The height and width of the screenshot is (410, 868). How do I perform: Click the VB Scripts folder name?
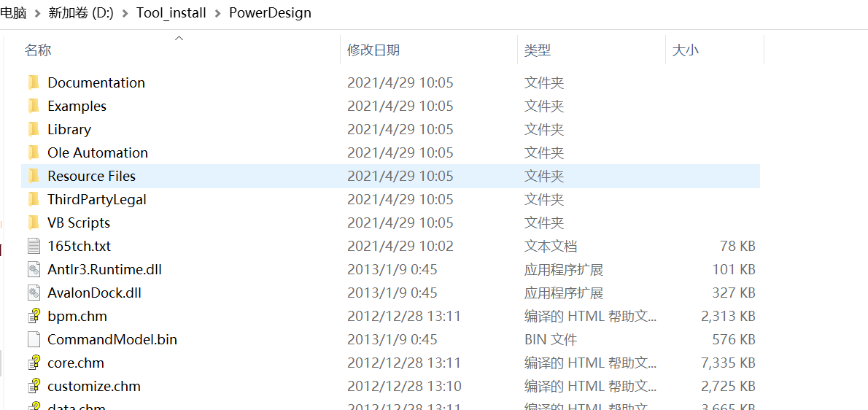tap(79, 223)
